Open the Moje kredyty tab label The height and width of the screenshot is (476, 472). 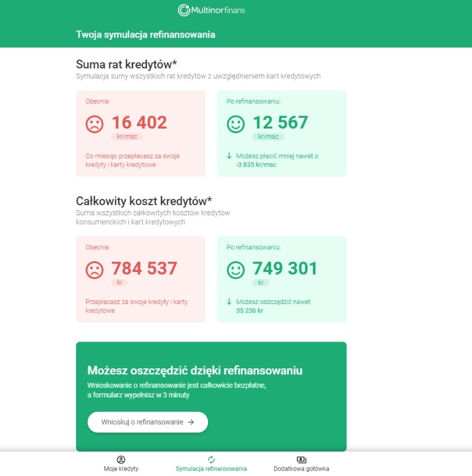click(x=121, y=469)
